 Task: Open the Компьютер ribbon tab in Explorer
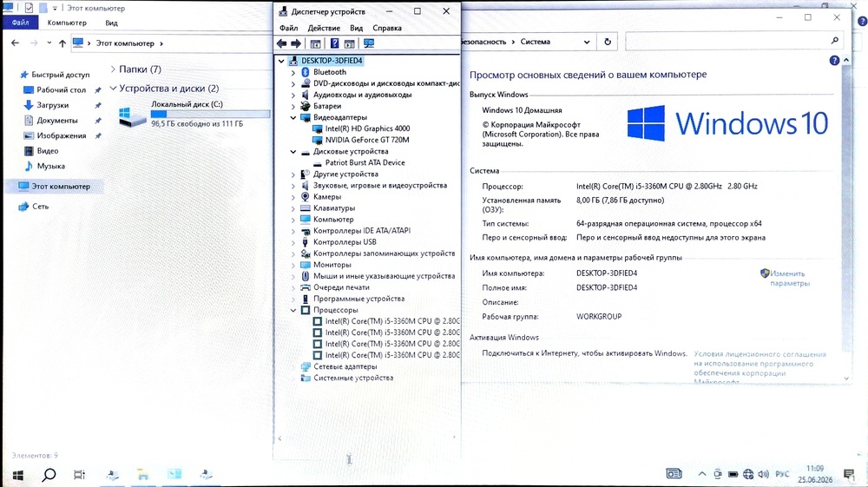67,23
